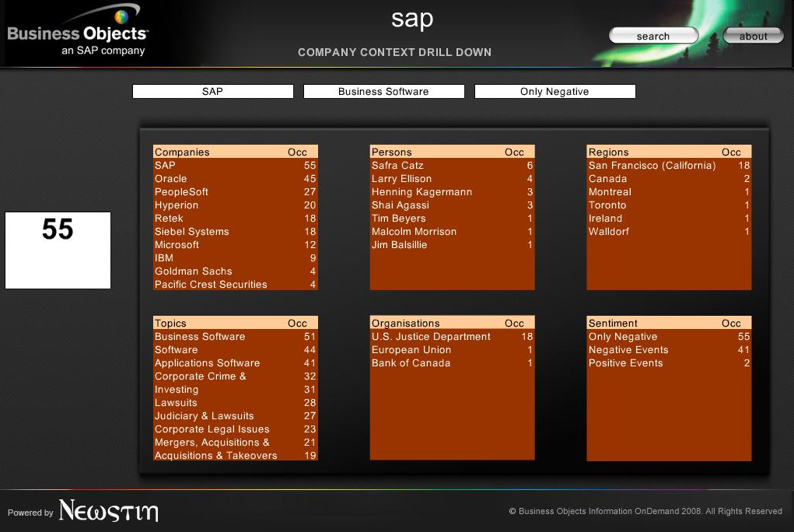Image resolution: width=794 pixels, height=532 pixels.
Task: Choose Montreal region row
Action: (x=669, y=191)
